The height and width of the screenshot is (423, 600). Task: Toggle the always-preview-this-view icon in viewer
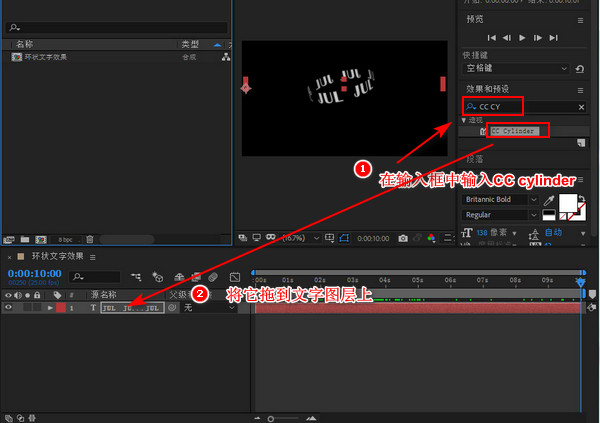pyautogui.click(x=243, y=238)
